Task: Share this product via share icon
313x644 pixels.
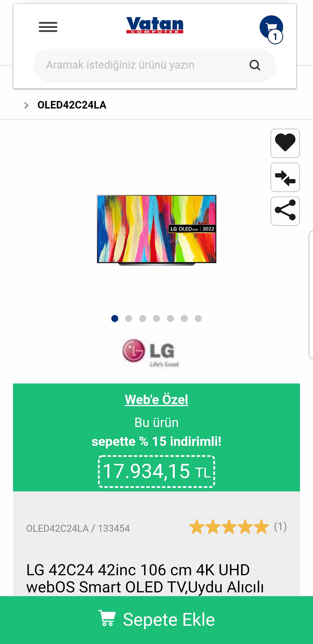Action: pos(285,211)
